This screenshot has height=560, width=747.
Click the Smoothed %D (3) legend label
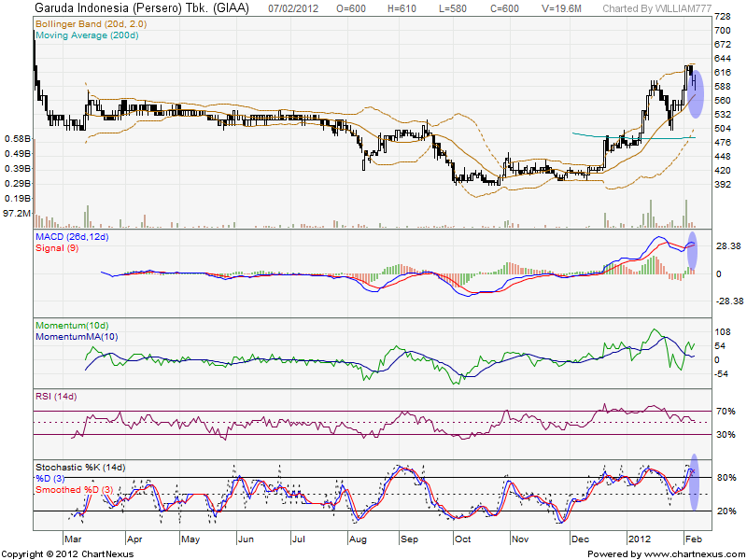pyautogui.click(x=75, y=489)
